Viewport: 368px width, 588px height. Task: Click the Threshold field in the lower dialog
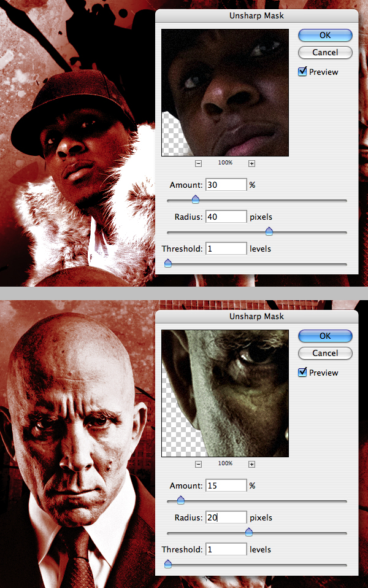coord(226,549)
